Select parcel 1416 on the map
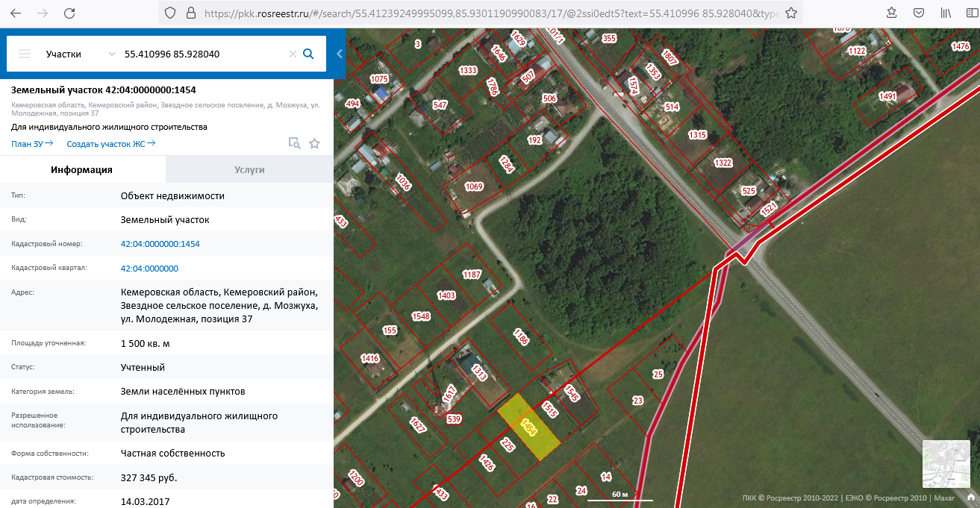Viewport: 980px width, 508px height. 370,359
